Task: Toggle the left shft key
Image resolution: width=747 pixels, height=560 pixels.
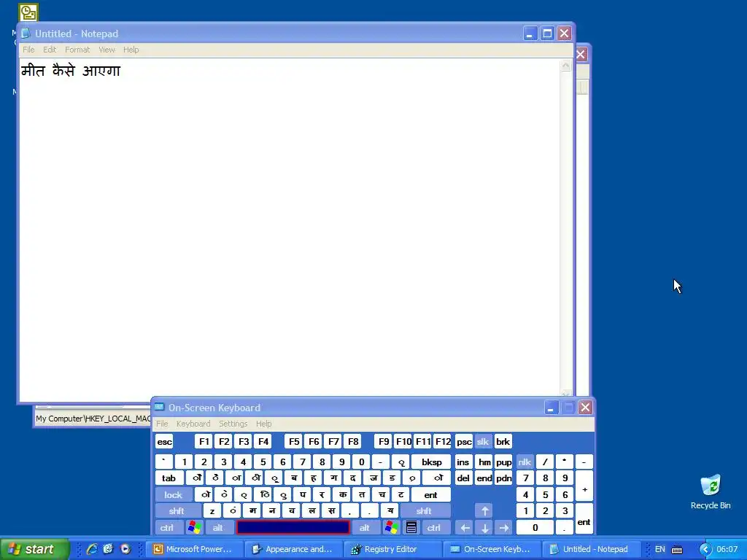Action: (x=177, y=511)
